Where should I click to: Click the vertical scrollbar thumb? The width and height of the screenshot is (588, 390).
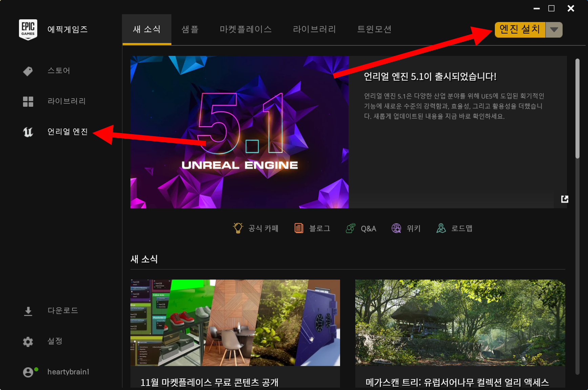click(x=577, y=108)
